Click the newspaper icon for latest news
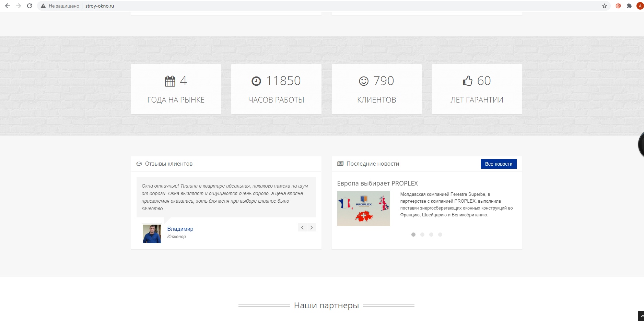Image resolution: width=644 pixels, height=322 pixels. (340, 164)
